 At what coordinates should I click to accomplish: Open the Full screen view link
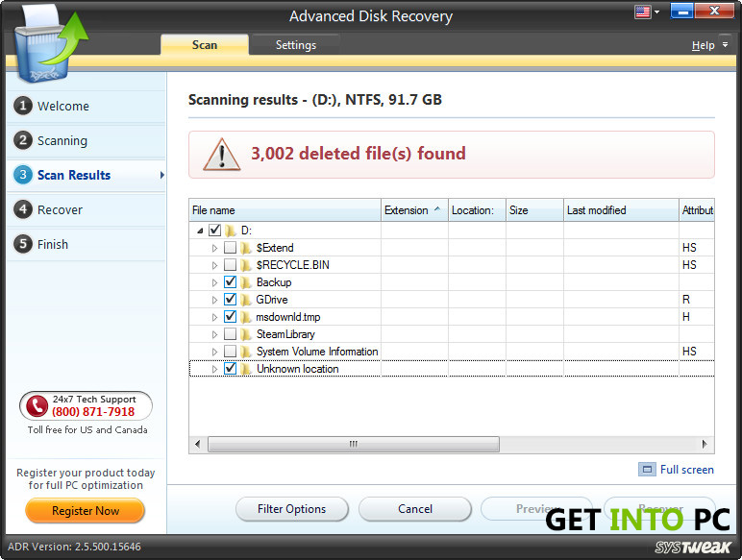pyautogui.click(x=686, y=470)
